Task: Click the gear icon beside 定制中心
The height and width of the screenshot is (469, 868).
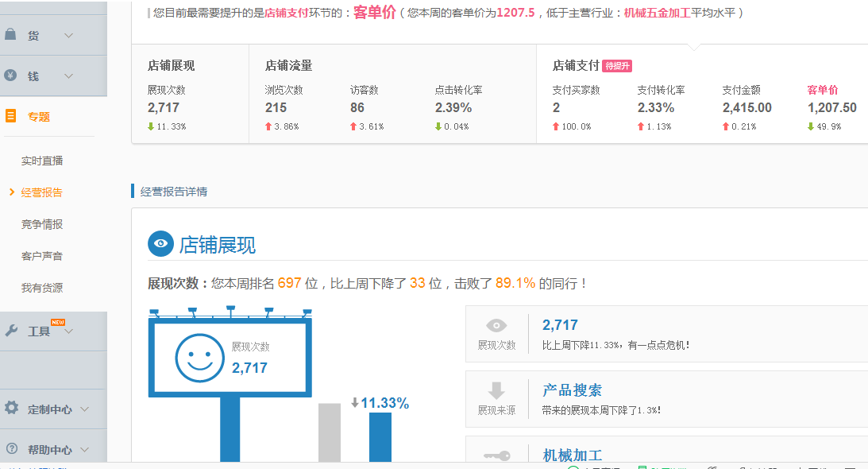Action: pos(11,408)
